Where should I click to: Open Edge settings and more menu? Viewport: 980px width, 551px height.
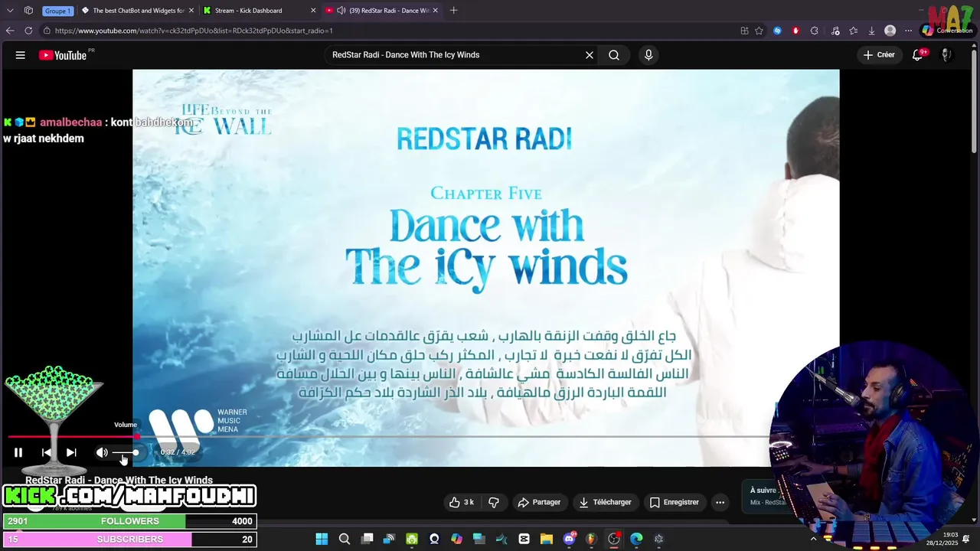(x=908, y=31)
